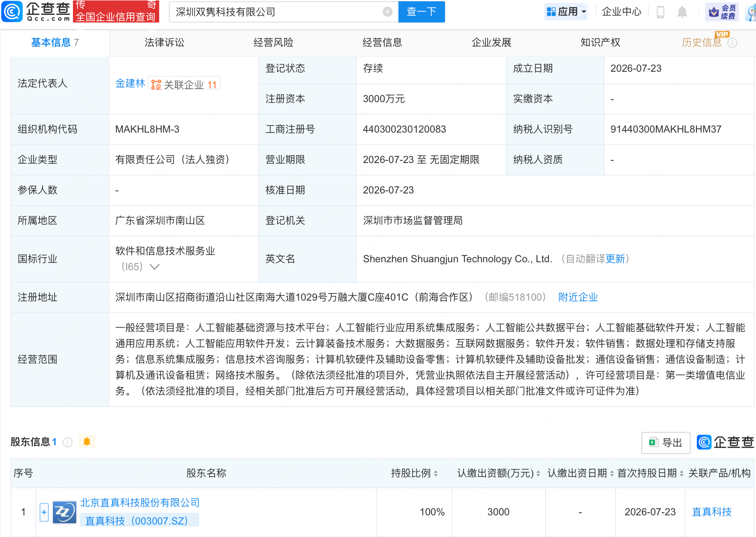Image resolution: width=756 pixels, height=537 pixels.
Task: Open notifications bell in the header
Action: pos(682,12)
